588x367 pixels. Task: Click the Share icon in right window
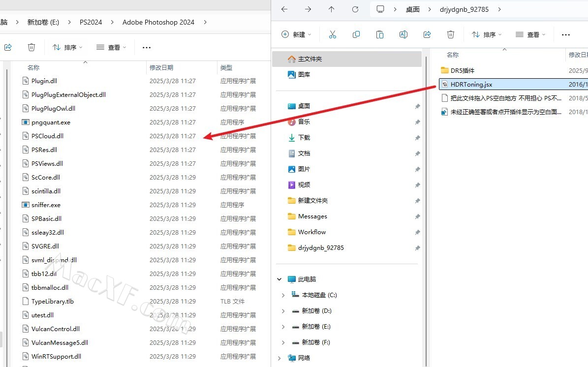[427, 34]
